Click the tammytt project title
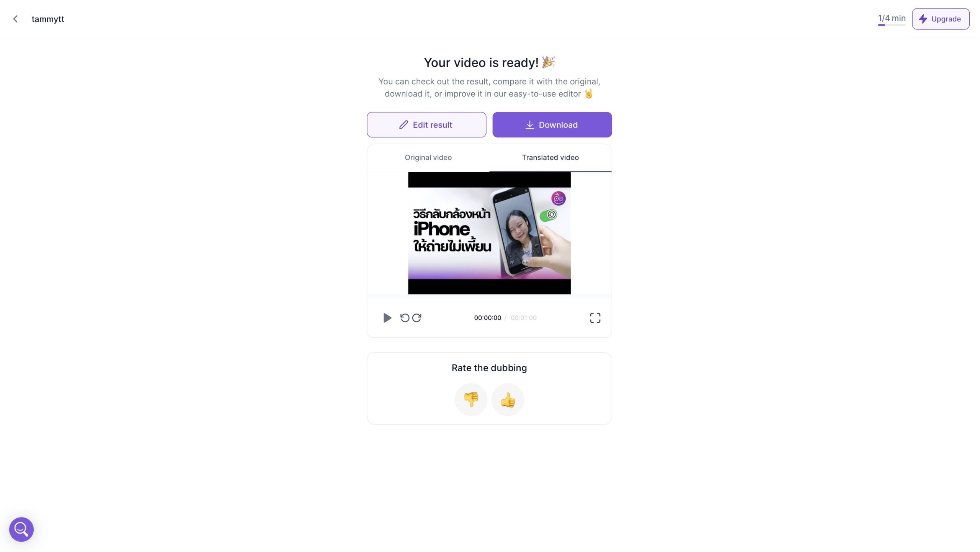The width and height of the screenshot is (980, 552). (x=48, y=19)
